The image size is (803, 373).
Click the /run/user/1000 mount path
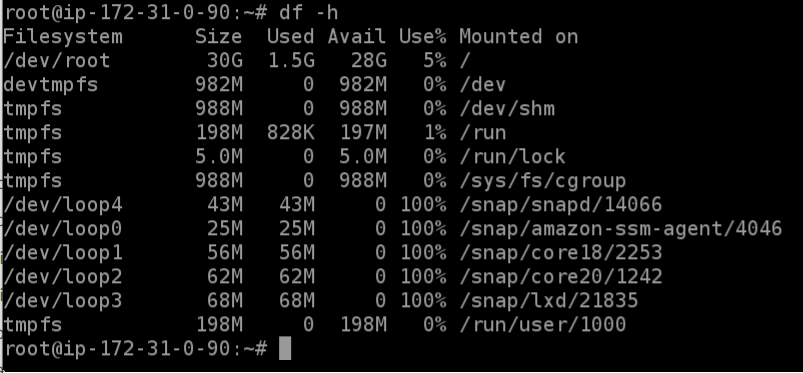543,324
